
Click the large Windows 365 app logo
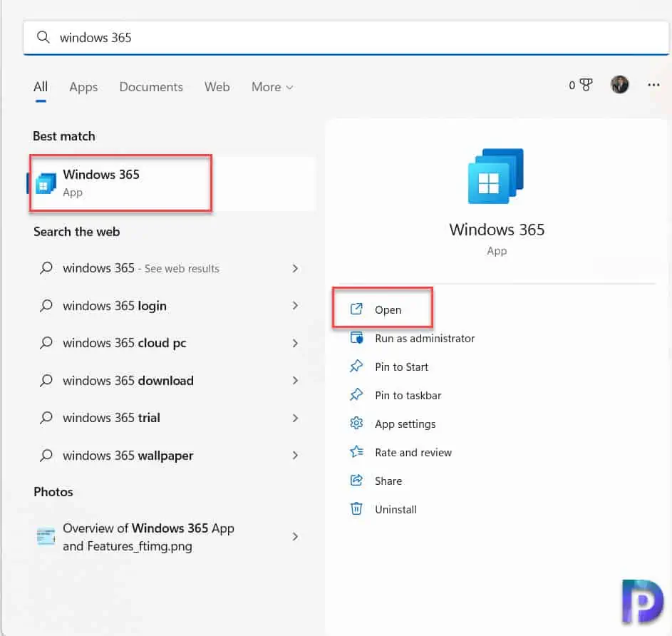coord(496,176)
